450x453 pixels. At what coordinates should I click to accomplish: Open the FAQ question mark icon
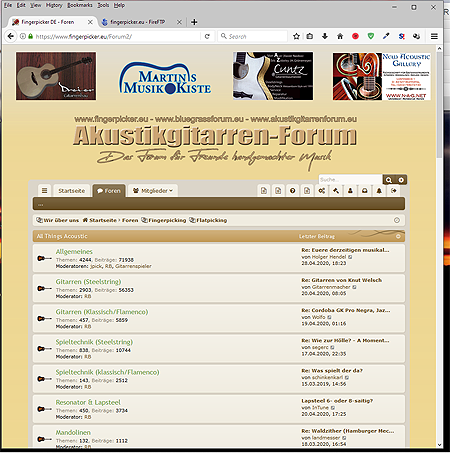tap(292, 191)
